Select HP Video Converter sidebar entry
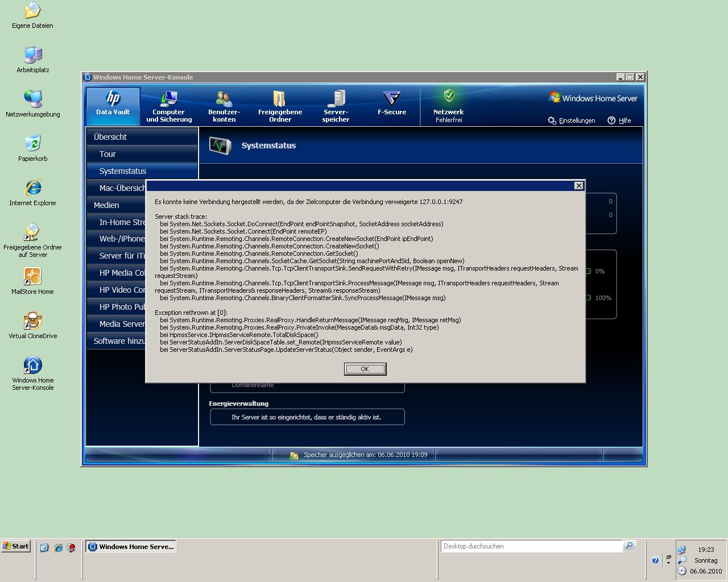728x582 pixels. (x=116, y=290)
